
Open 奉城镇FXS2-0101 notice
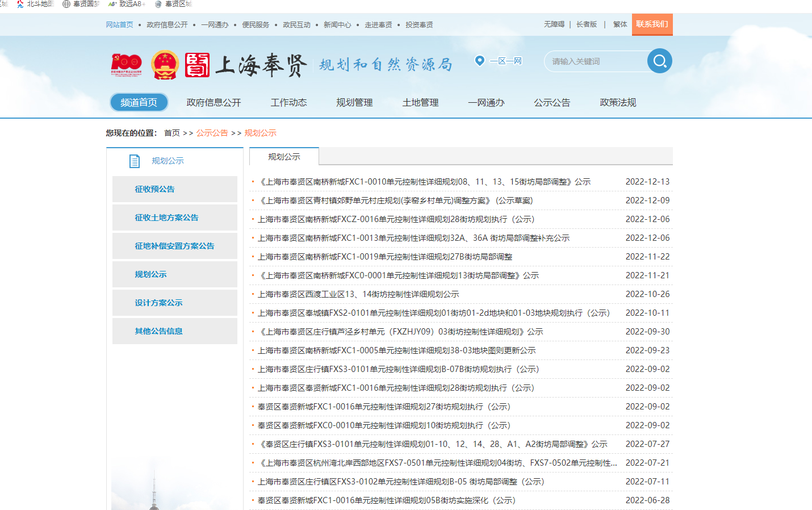tap(434, 313)
